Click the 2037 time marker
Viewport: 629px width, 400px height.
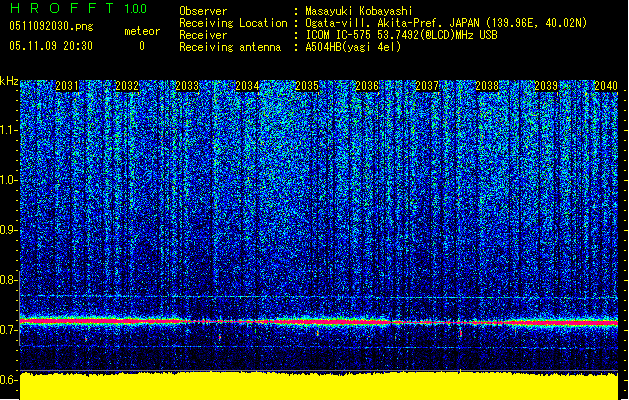tap(427, 86)
